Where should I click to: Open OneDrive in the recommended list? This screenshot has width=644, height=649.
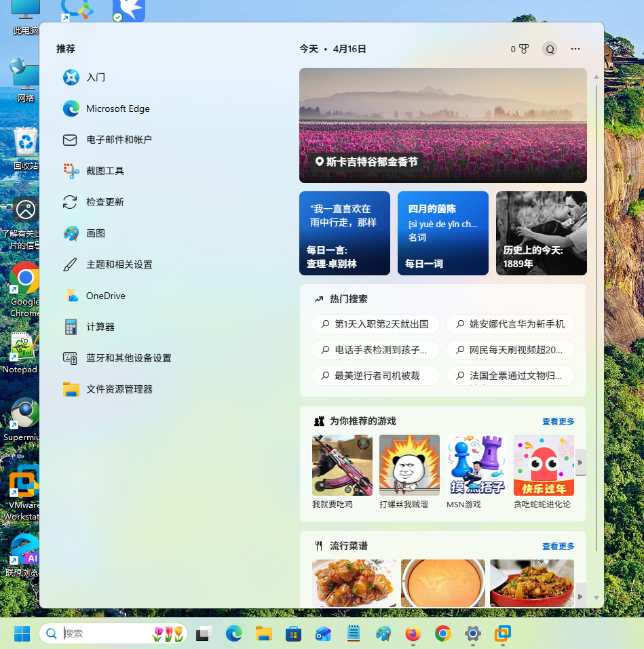point(105,296)
